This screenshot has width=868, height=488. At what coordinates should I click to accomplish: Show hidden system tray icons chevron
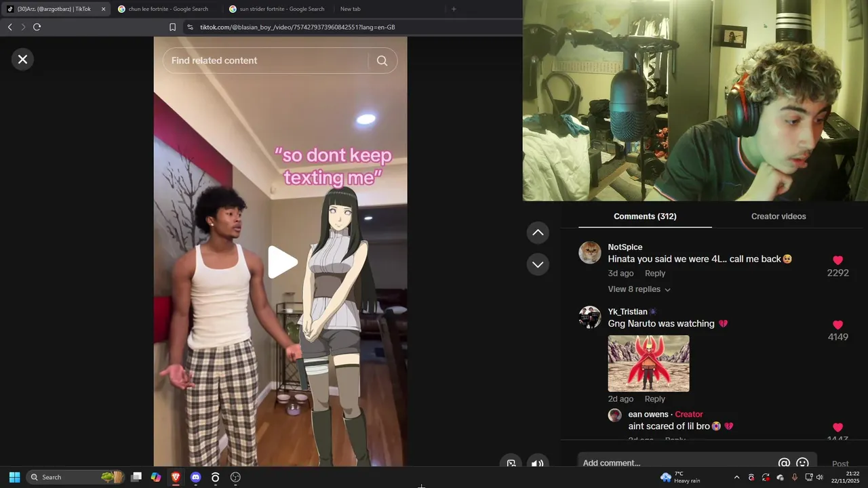pos(736,477)
